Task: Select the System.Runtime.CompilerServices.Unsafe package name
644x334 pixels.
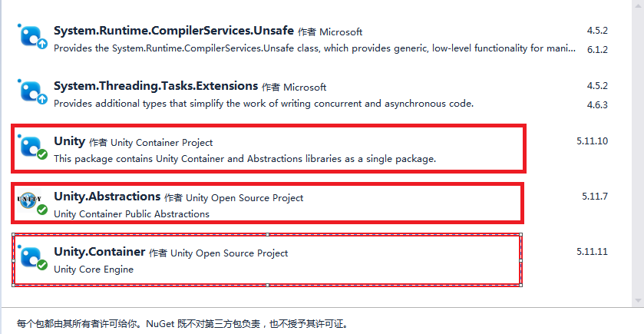Action: point(173,31)
